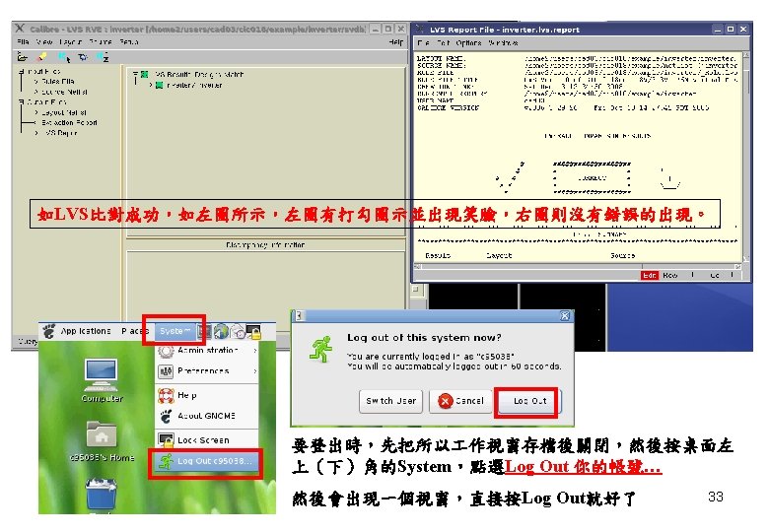
Task: Click the Switch User button
Action: coord(390,401)
